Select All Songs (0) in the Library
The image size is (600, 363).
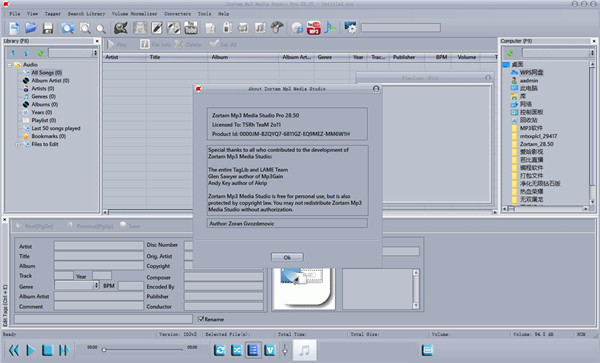[x=47, y=72]
